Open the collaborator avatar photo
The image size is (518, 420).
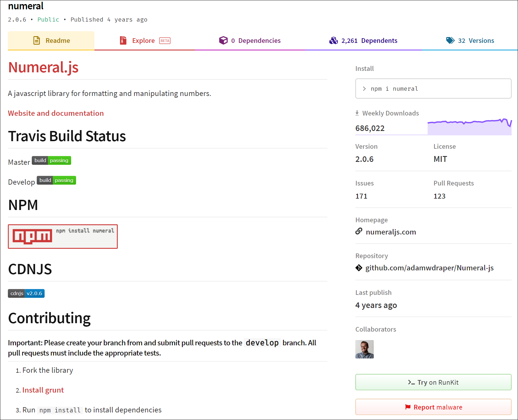tap(364, 349)
